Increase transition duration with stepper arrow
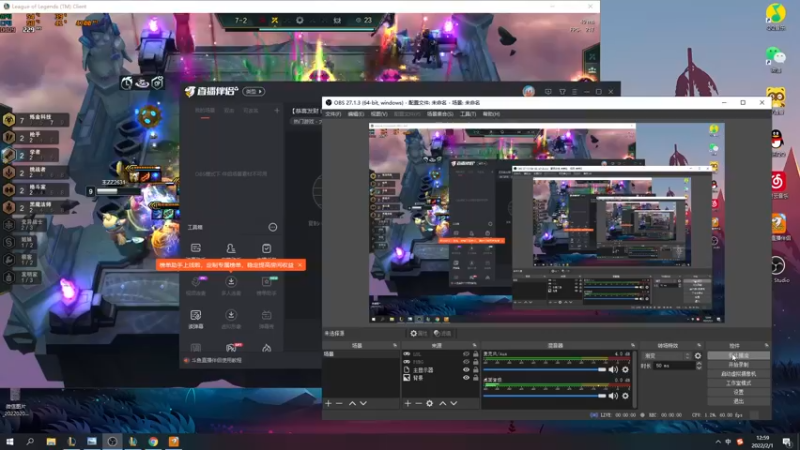The image size is (800, 450). click(699, 364)
